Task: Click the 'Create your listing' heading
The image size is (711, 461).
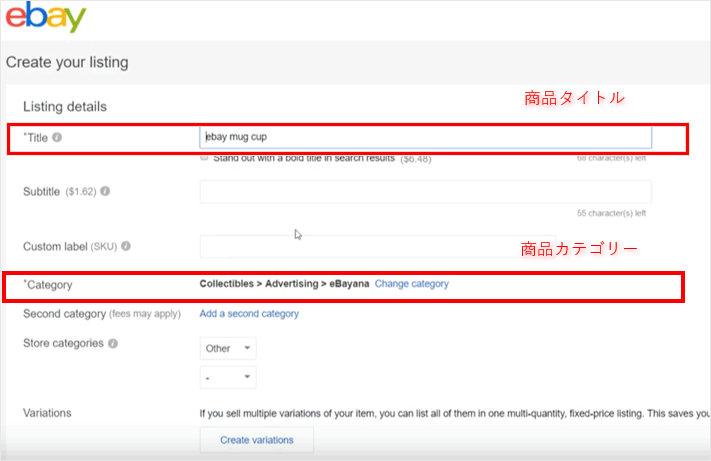Action: [67, 62]
